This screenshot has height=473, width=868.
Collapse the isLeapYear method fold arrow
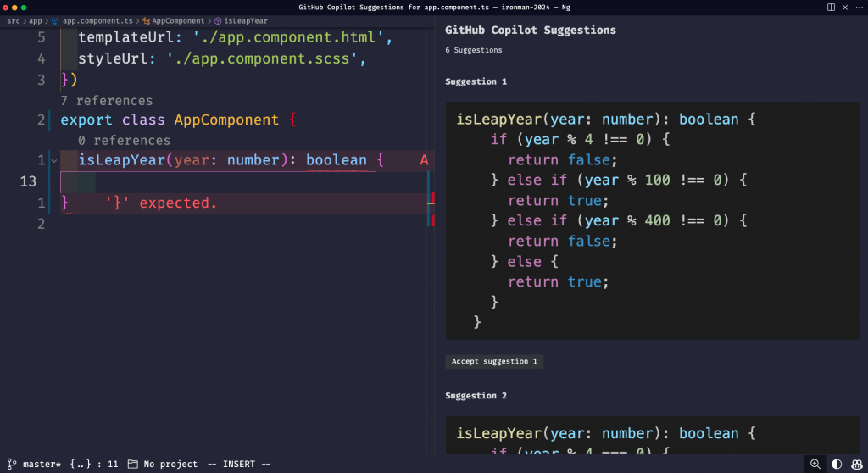click(x=53, y=160)
